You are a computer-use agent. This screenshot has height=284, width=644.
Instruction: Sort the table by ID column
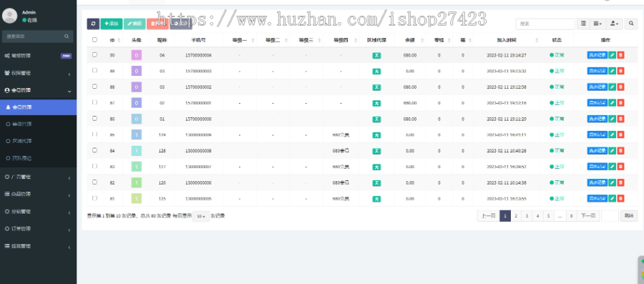point(112,40)
